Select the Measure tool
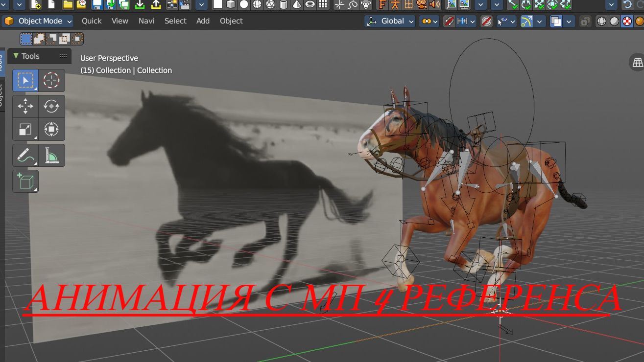 coord(51,156)
